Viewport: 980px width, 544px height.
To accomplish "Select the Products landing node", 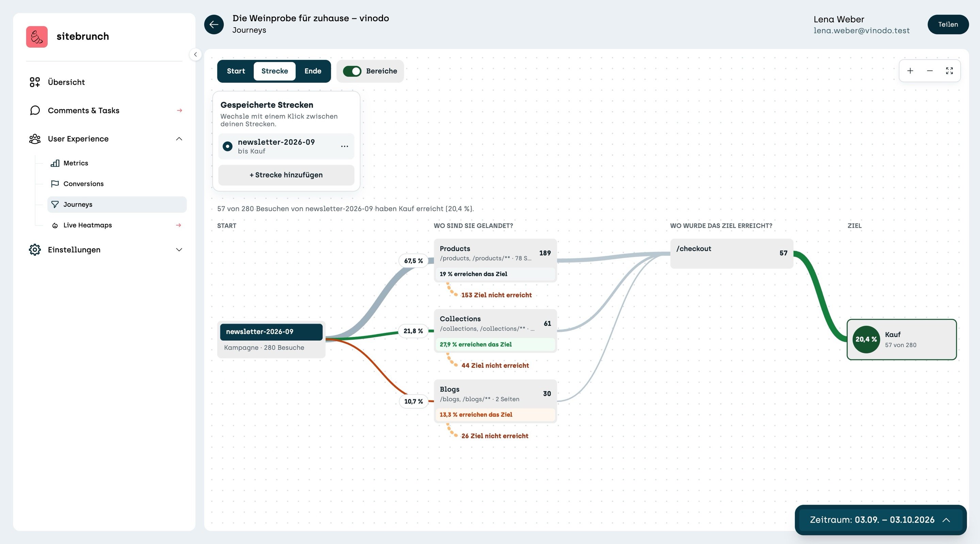I will (x=495, y=260).
